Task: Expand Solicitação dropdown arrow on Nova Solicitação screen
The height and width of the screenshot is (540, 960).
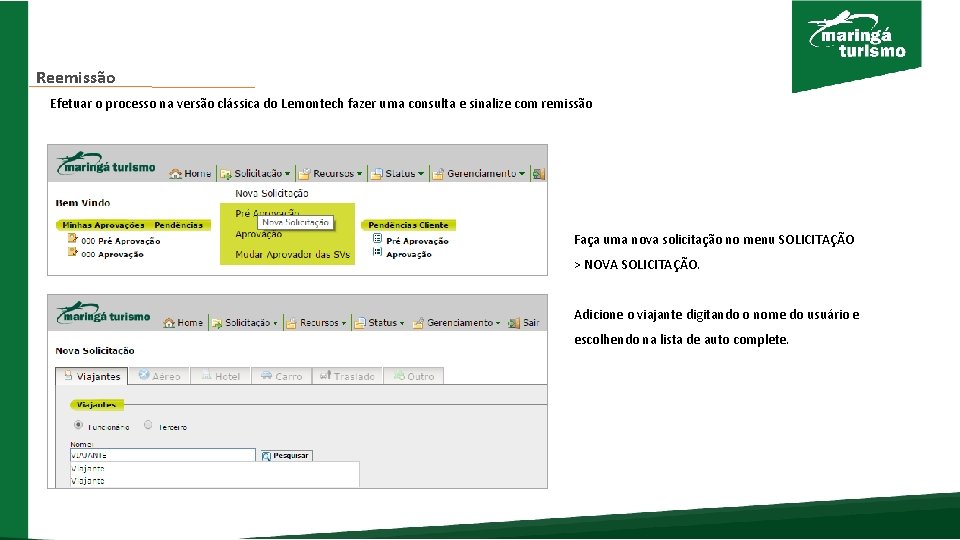Action: (275, 323)
